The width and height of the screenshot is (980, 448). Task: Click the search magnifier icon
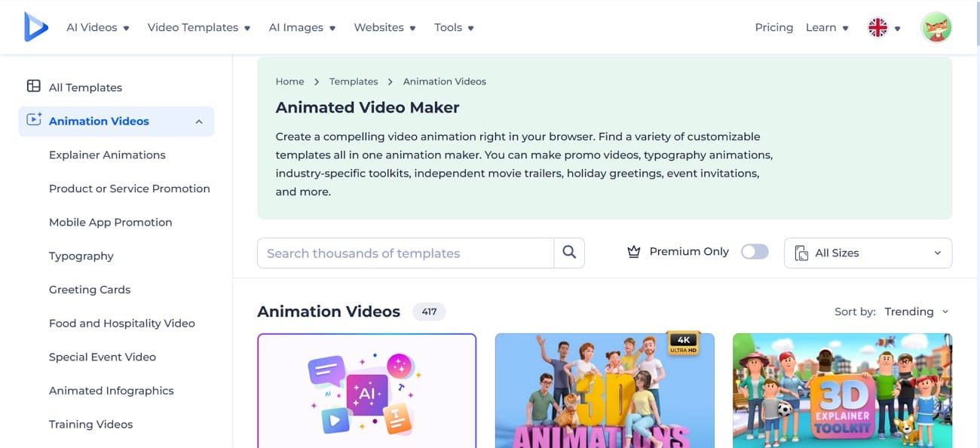click(x=569, y=253)
